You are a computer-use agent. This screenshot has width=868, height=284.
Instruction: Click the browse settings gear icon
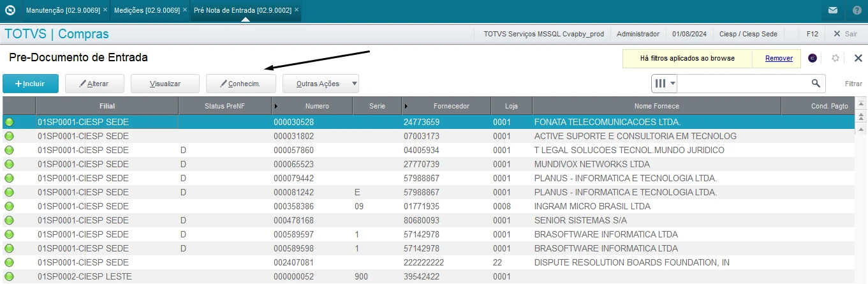(835, 58)
